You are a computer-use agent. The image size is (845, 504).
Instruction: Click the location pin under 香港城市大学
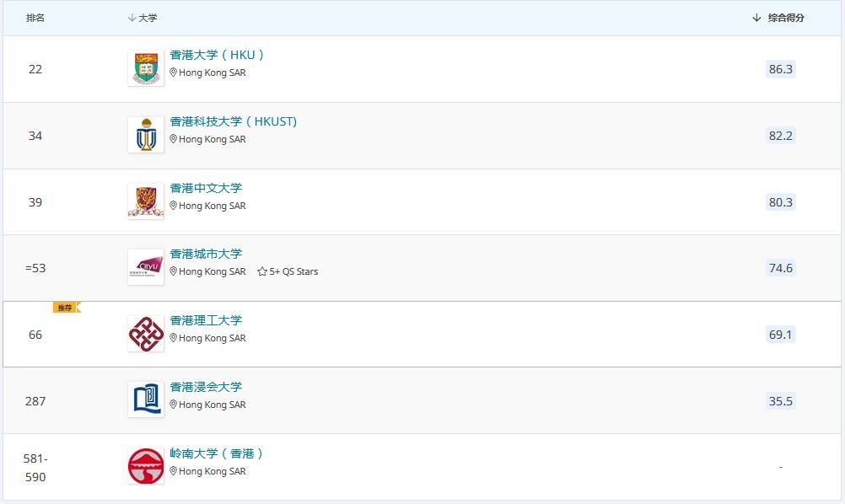click(x=174, y=271)
